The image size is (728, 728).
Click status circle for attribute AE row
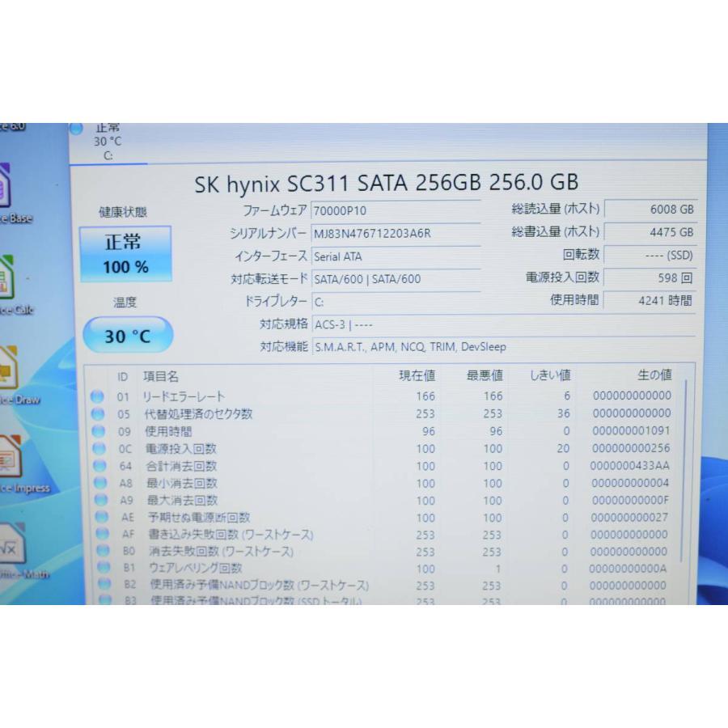pos(99,517)
